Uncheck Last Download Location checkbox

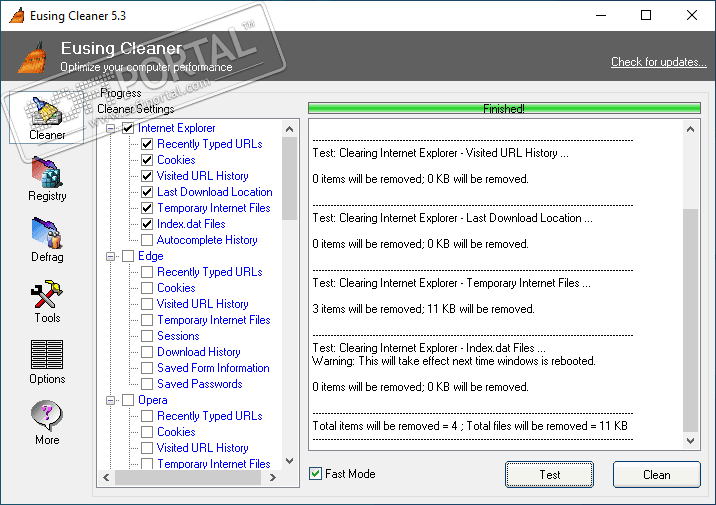pyautogui.click(x=147, y=192)
